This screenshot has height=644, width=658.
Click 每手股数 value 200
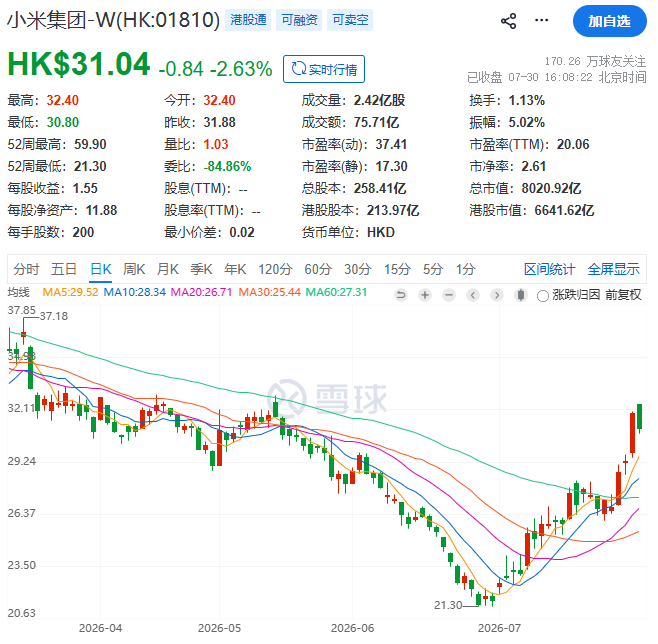[83, 232]
